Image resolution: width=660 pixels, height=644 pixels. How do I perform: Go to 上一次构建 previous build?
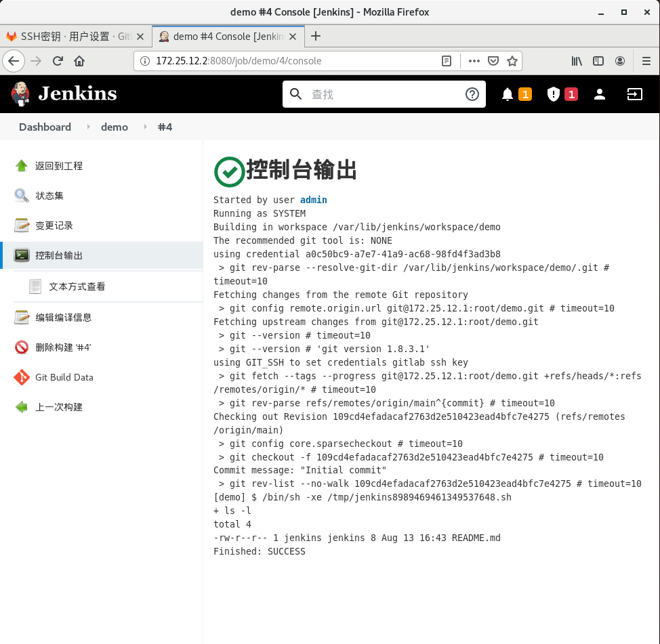point(59,407)
